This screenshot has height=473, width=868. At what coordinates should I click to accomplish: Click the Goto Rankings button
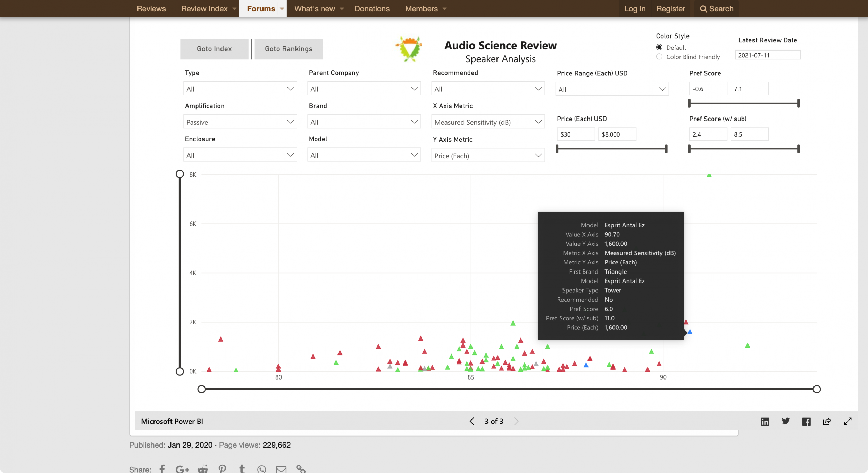[x=289, y=49]
